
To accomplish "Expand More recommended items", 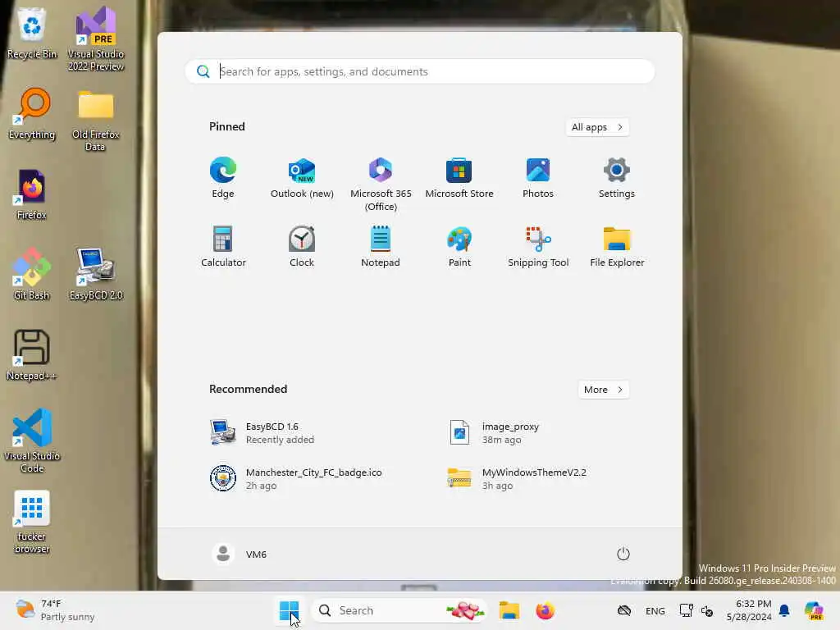I will point(603,390).
